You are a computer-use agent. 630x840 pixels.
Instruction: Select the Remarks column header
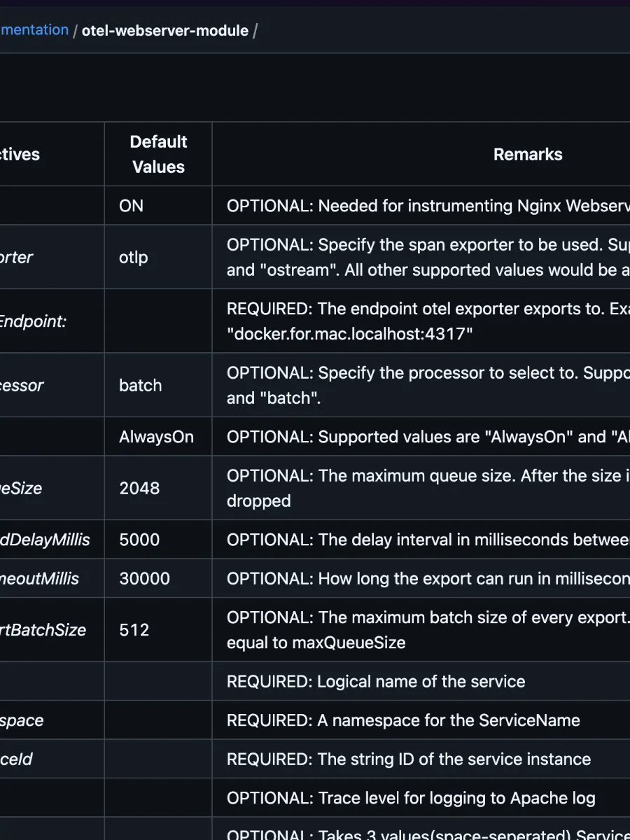click(528, 154)
